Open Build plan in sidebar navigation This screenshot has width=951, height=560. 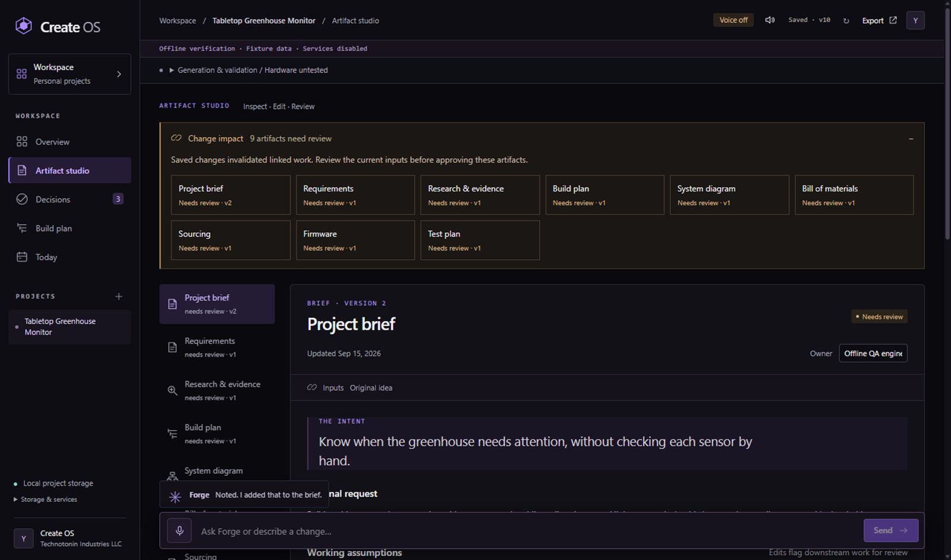click(70, 228)
